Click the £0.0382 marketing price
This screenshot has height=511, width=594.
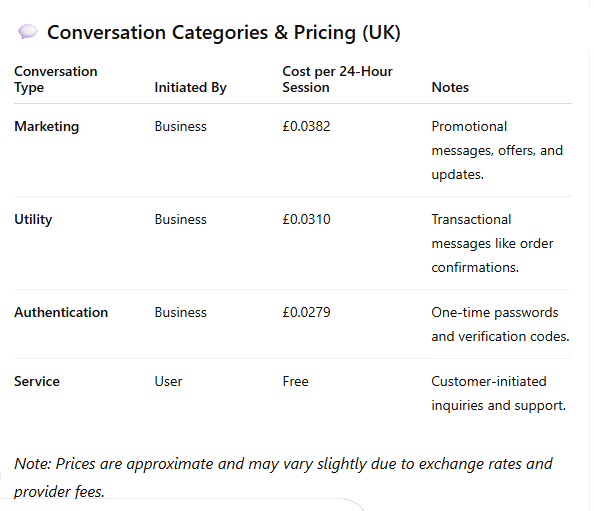tap(306, 127)
